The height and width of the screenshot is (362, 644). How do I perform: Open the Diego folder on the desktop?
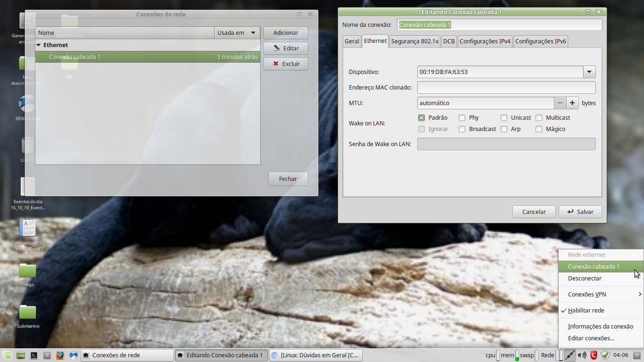[27, 274]
